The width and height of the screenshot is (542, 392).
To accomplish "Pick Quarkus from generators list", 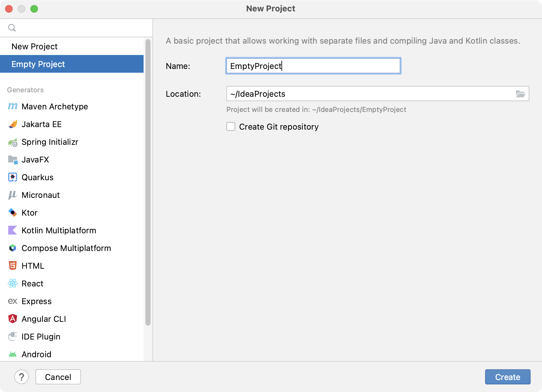I will point(72,177).
